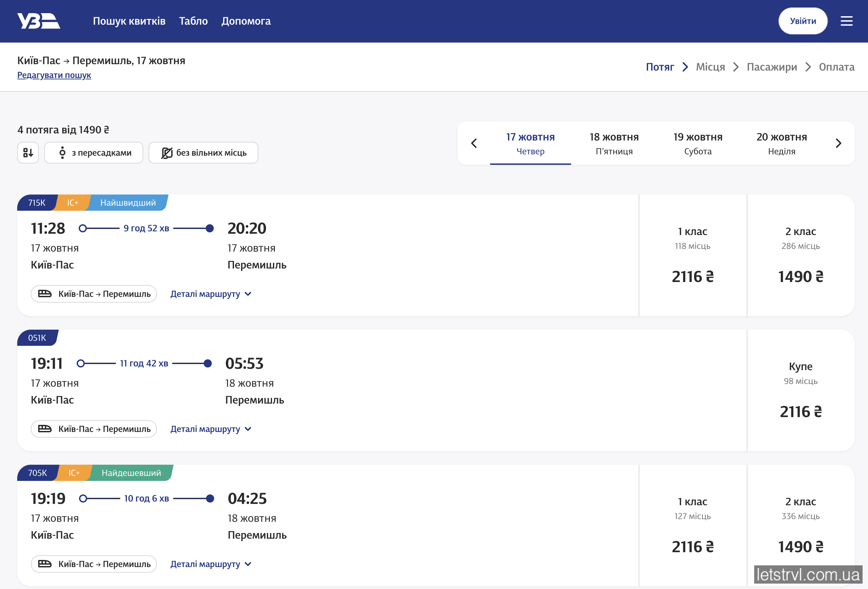Screen dimensions: 868x589
Task: Click the 'Потяг' breadcrumb step
Action: click(660, 67)
